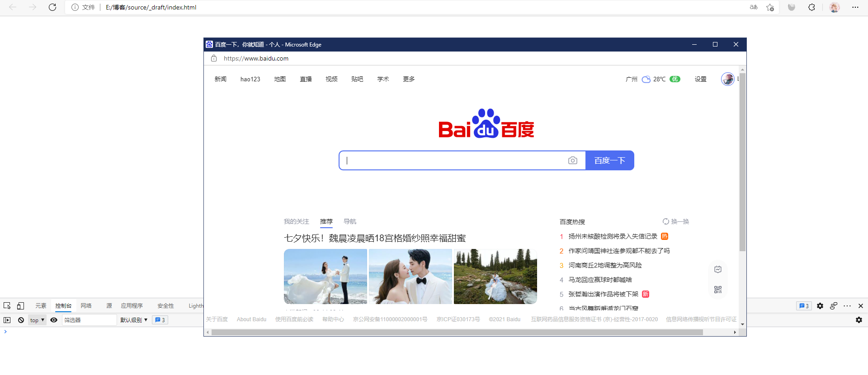Viewport: 868px width, 375px height.
Task: Open issues badge at DevTools right
Action: pos(804,306)
